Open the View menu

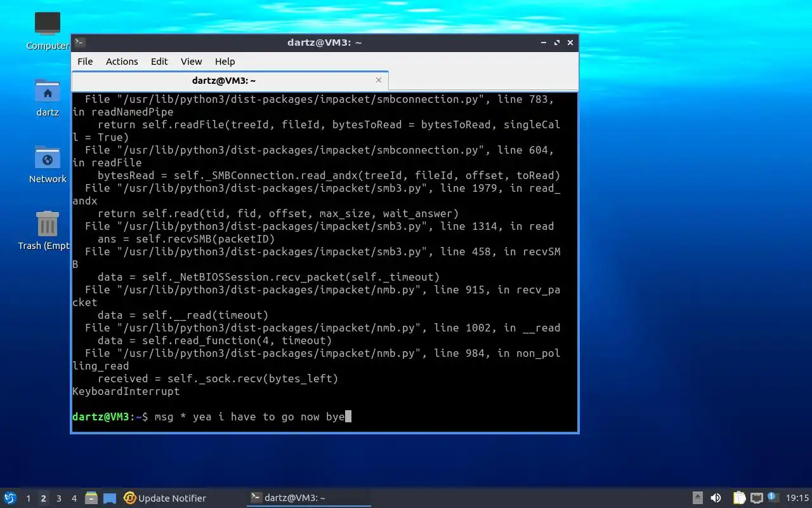pos(191,62)
